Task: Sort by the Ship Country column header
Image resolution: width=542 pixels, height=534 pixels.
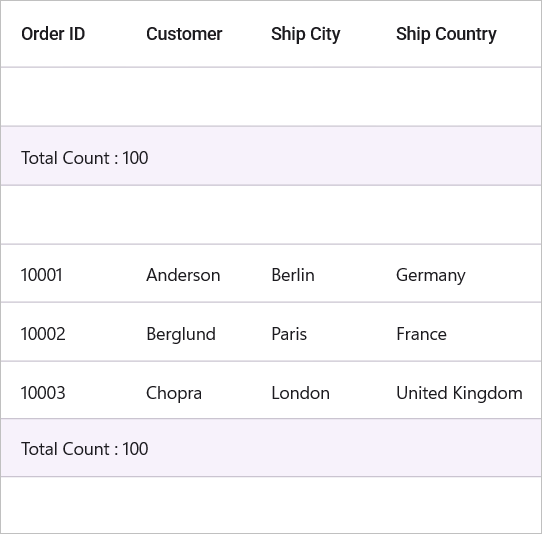Action: [446, 35]
